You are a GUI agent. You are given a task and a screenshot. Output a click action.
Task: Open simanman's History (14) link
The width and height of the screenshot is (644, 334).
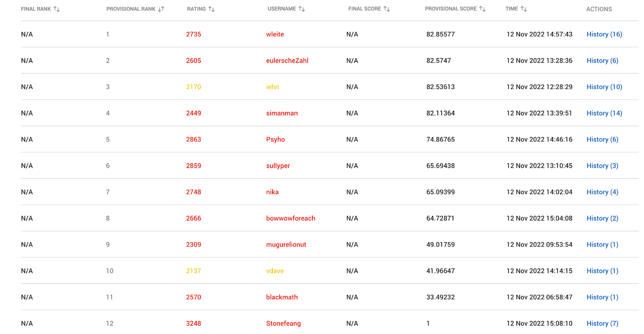pos(604,113)
